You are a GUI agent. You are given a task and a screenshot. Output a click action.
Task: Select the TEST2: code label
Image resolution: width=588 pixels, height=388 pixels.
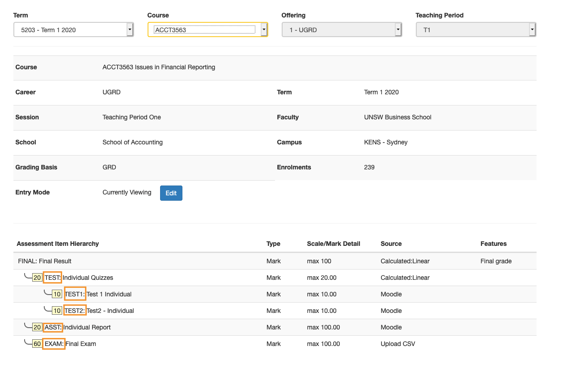75,311
